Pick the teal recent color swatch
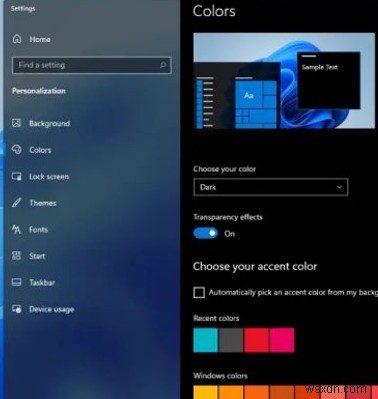This screenshot has height=399, width=378. tap(206, 340)
